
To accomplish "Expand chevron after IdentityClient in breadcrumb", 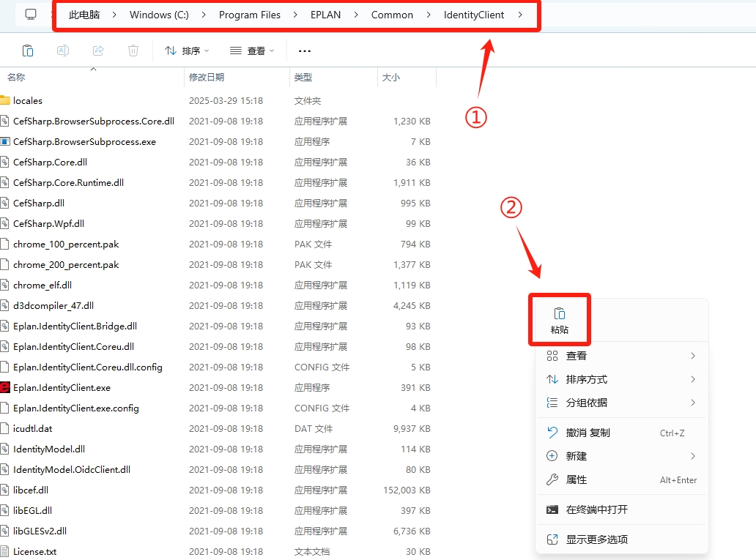I will click(x=520, y=15).
